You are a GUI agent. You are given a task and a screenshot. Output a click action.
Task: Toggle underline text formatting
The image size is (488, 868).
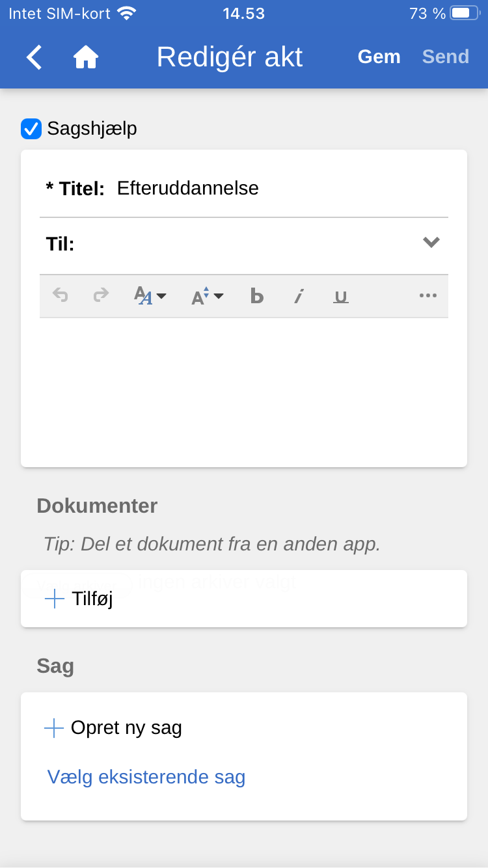pos(340,296)
